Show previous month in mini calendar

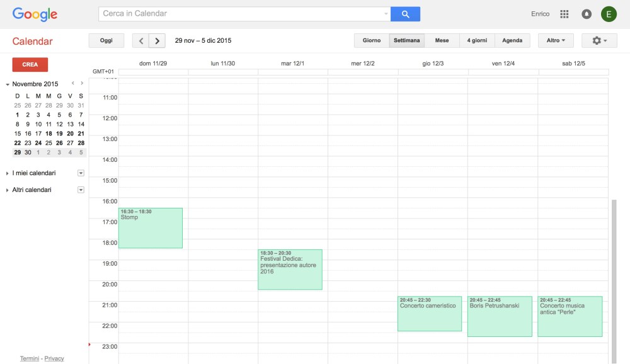point(73,83)
